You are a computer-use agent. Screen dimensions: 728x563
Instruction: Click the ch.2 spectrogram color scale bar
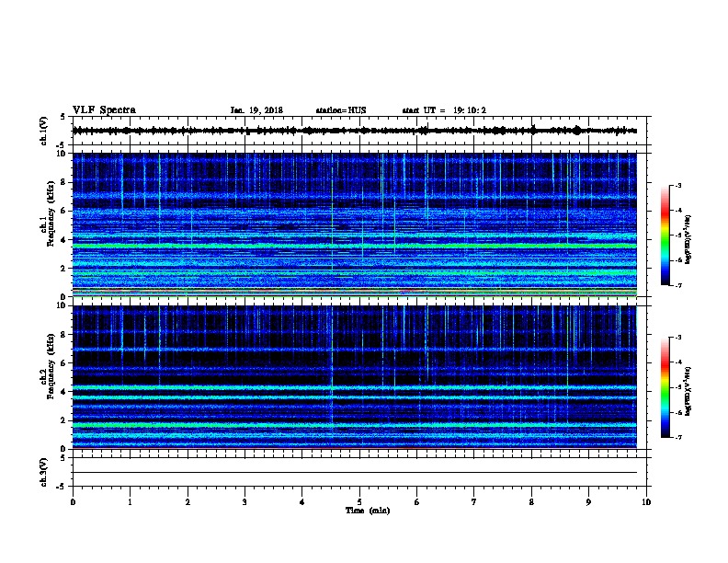click(665, 387)
